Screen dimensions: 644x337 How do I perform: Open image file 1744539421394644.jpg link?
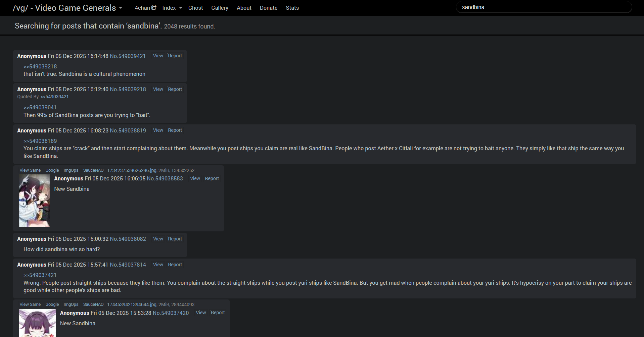coord(132,304)
